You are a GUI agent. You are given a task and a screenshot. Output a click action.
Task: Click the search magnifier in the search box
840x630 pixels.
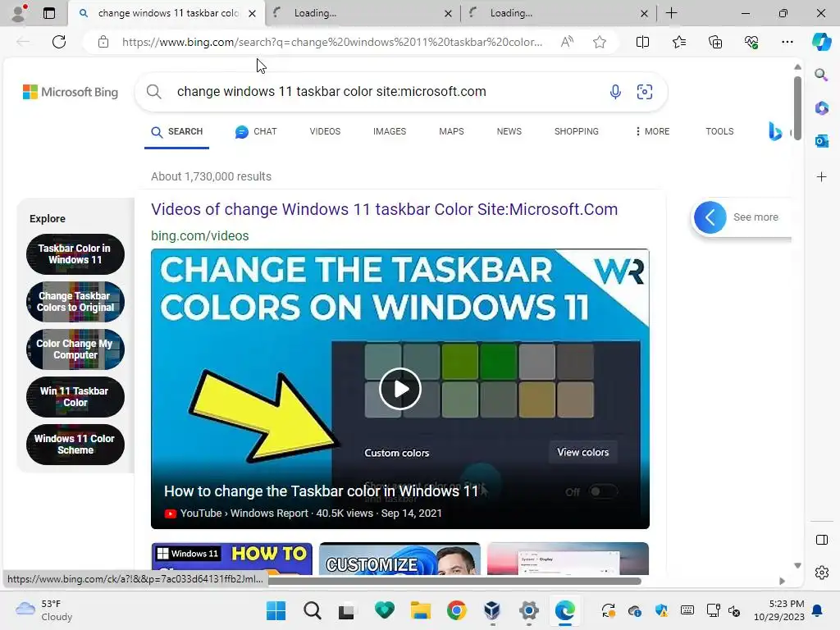click(x=153, y=92)
